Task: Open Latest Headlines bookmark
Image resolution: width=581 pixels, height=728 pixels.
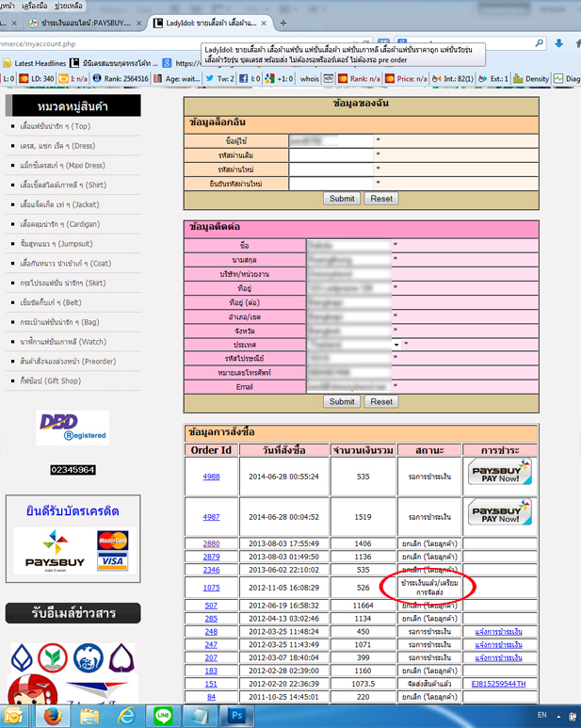Action: (x=34, y=63)
